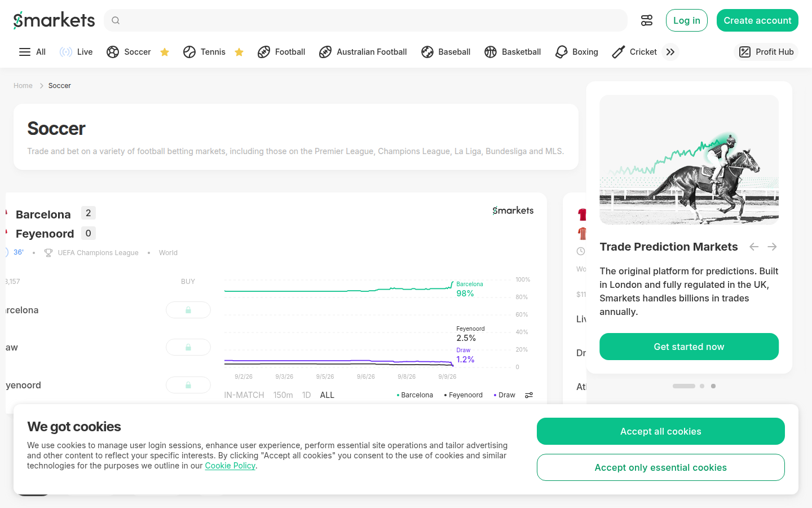Focus the top search input field
The height and width of the screenshot is (508, 812).
(x=365, y=20)
